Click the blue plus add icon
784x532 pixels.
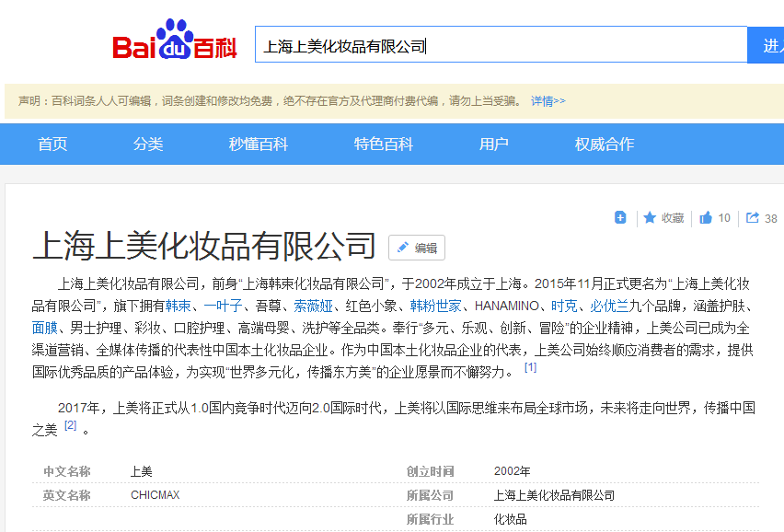(620, 217)
